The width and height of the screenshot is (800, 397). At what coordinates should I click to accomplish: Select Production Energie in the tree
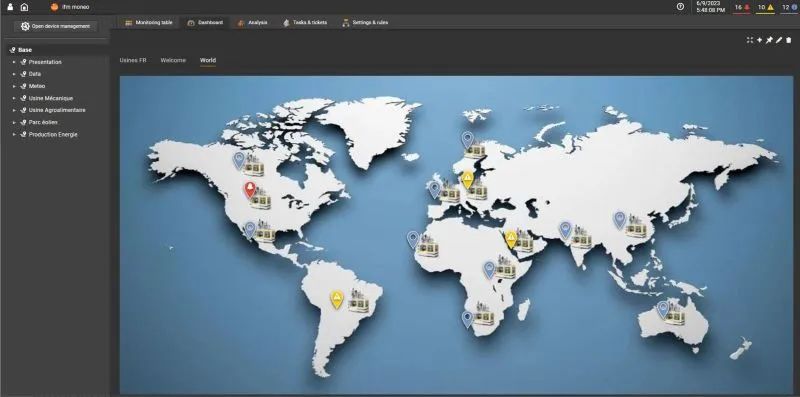pyautogui.click(x=53, y=135)
